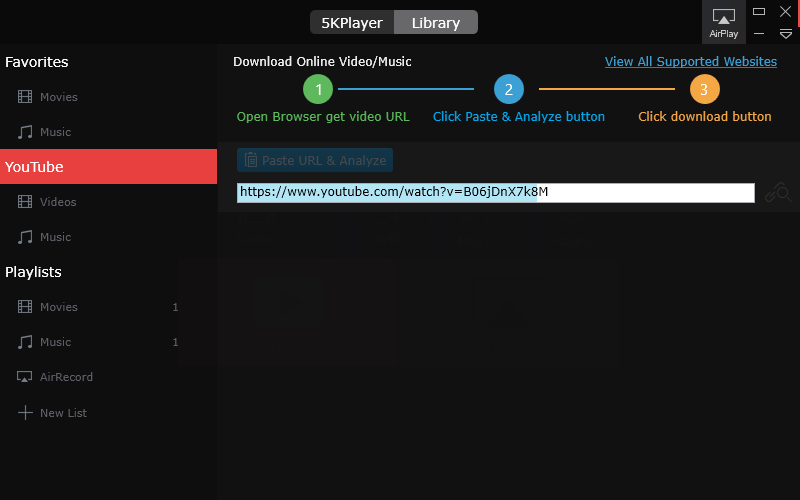Click the film icon beside Playlists Movies
Image resolution: width=800 pixels, height=500 pixels.
[25, 307]
